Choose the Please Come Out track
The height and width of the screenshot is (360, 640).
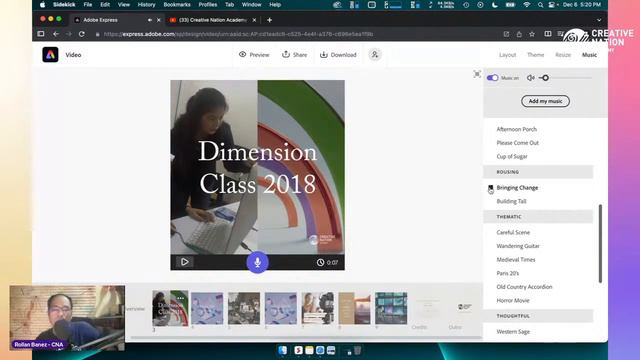518,143
